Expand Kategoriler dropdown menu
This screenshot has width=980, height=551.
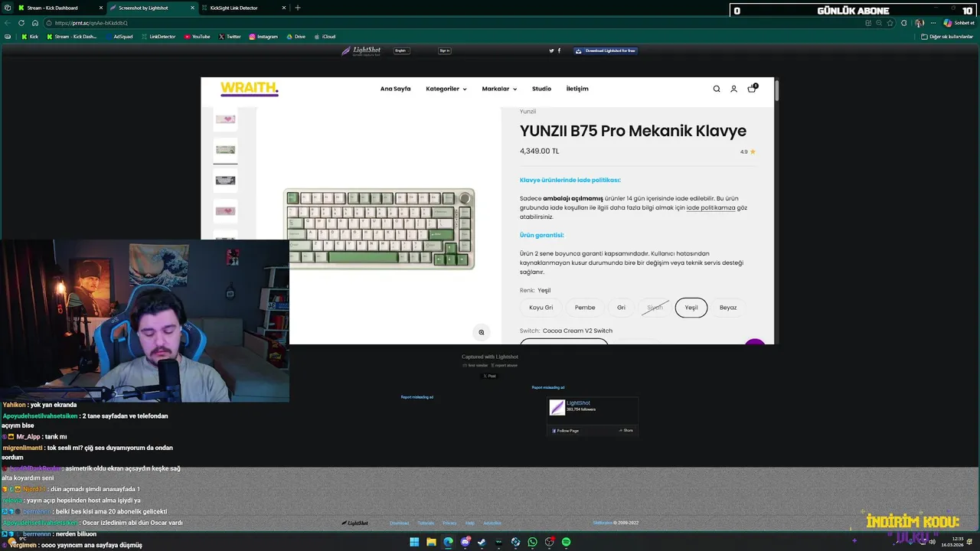coord(446,89)
